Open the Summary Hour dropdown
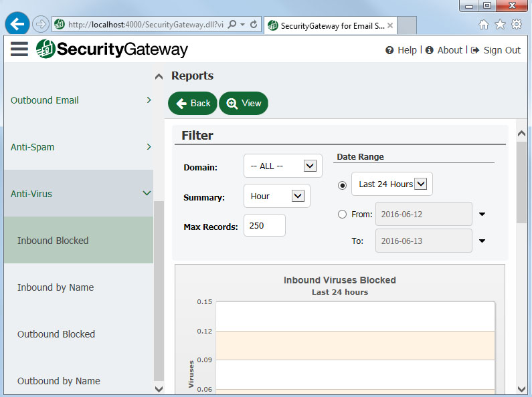Image resolution: width=532 pixels, height=397 pixels. (x=277, y=196)
